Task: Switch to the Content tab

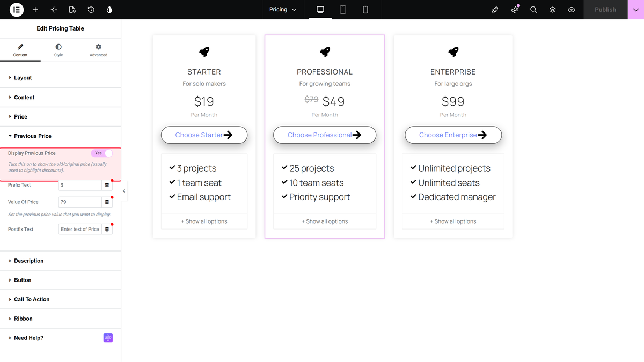Action: [x=20, y=51]
